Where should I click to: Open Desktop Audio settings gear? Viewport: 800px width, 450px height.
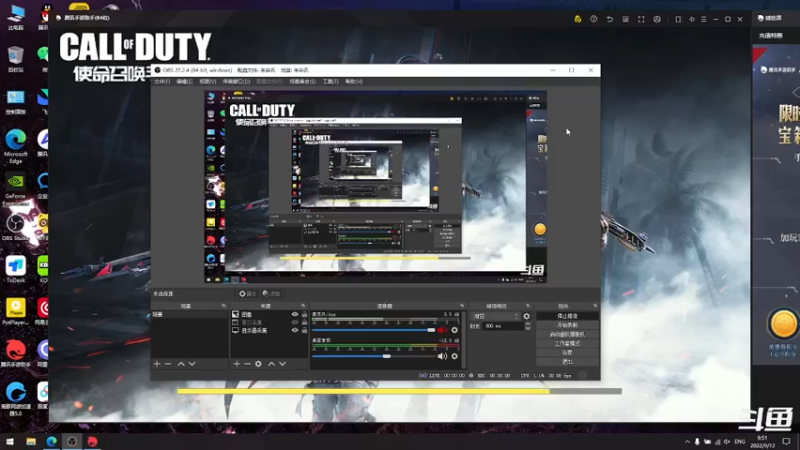click(x=455, y=356)
